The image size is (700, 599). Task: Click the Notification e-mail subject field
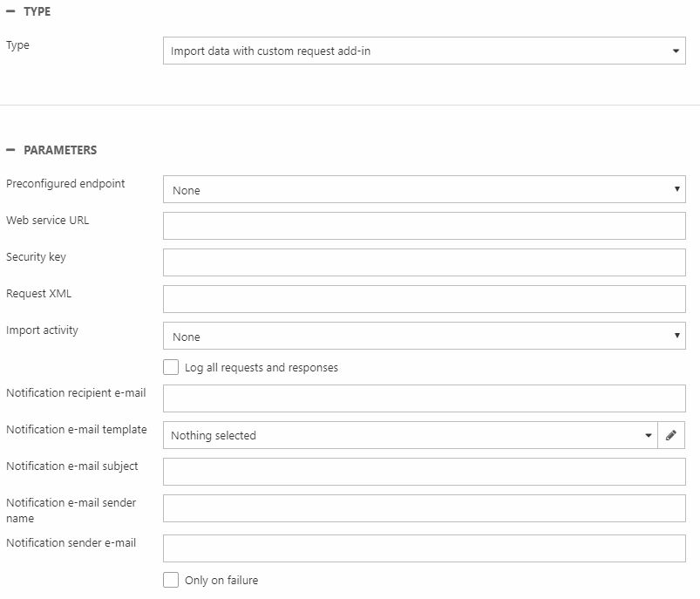click(x=424, y=472)
